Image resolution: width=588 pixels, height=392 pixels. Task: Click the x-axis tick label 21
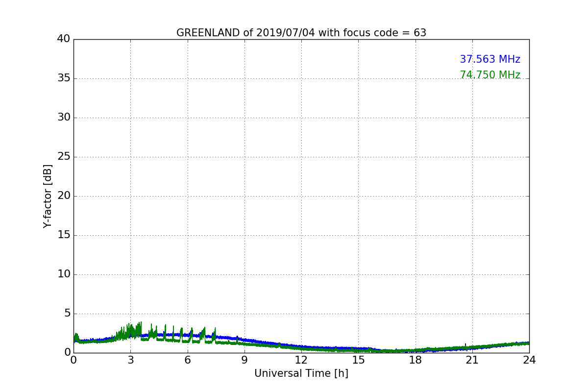coord(472,360)
